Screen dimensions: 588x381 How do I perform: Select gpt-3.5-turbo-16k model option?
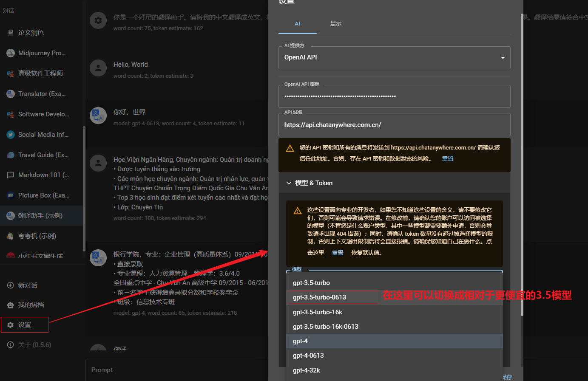click(318, 312)
